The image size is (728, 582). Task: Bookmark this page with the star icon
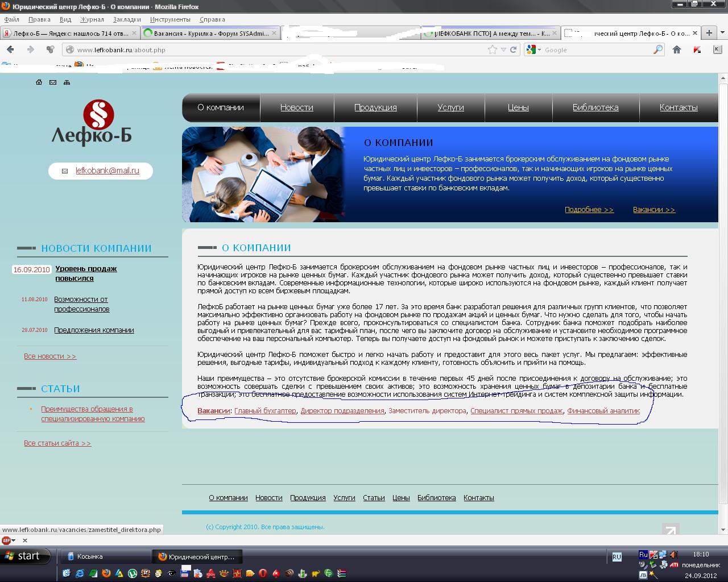click(x=493, y=49)
